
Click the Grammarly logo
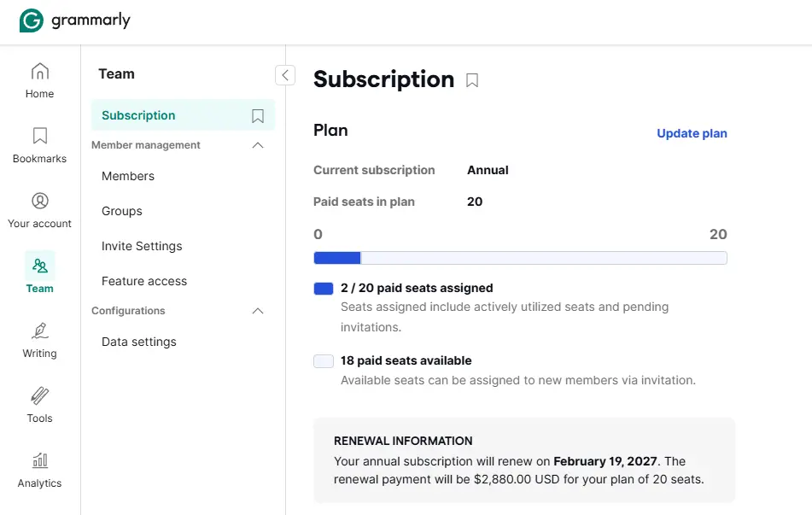click(x=75, y=20)
